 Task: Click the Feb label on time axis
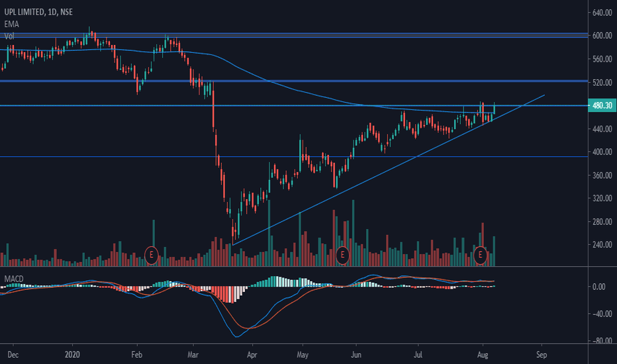tap(136, 355)
